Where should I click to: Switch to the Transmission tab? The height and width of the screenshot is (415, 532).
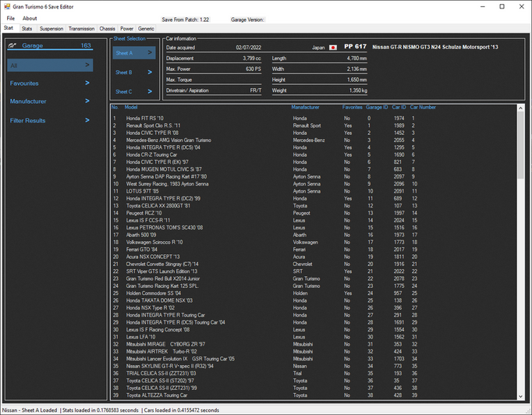point(81,29)
